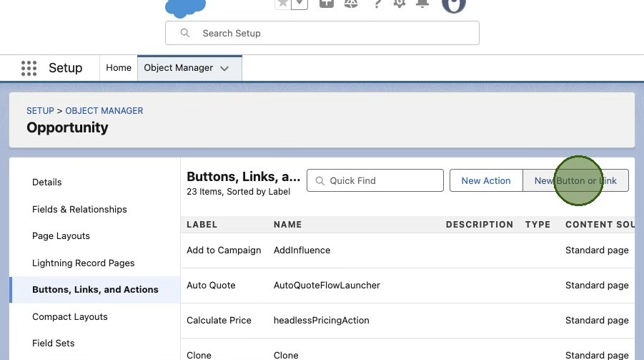
Task: Click the Favorites star icon
Action: 283,4
